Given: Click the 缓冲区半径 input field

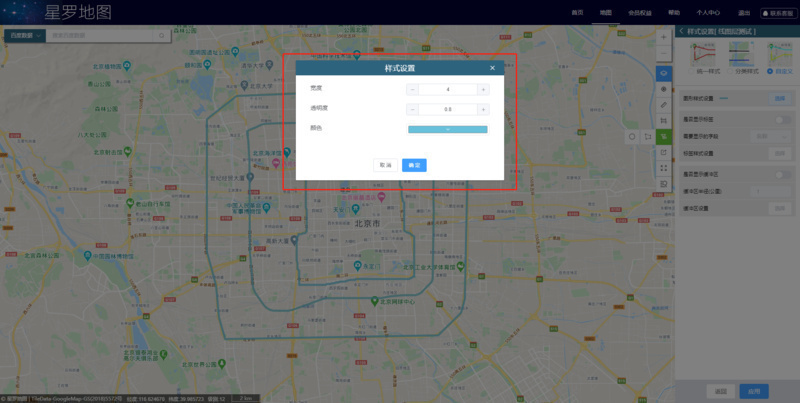Looking at the screenshot, I should pyautogui.click(x=770, y=192).
